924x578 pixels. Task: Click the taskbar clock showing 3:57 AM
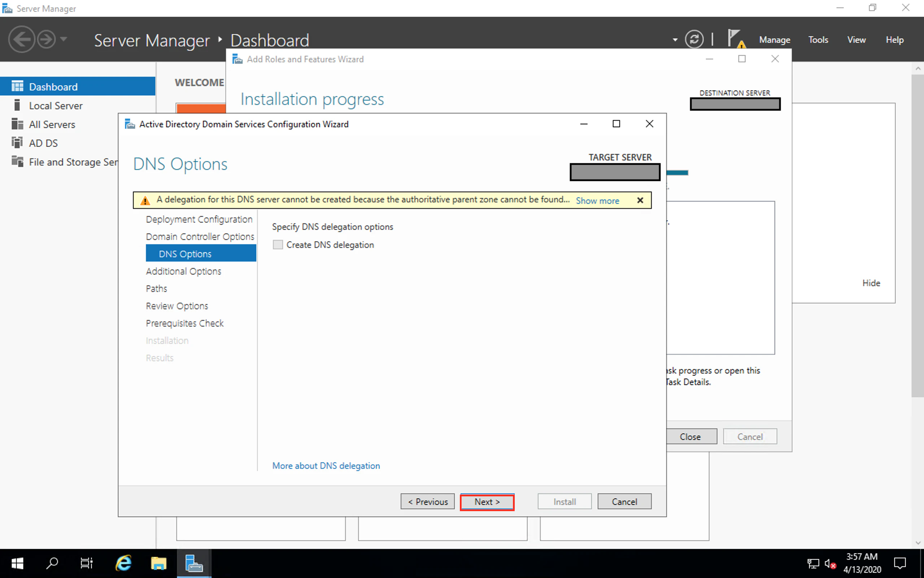862,563
